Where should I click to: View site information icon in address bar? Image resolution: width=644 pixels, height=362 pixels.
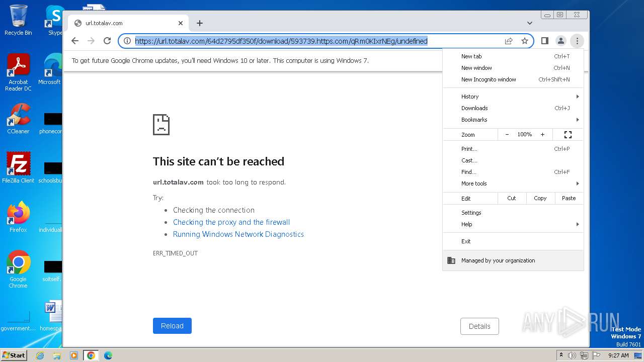click(127, 41)
